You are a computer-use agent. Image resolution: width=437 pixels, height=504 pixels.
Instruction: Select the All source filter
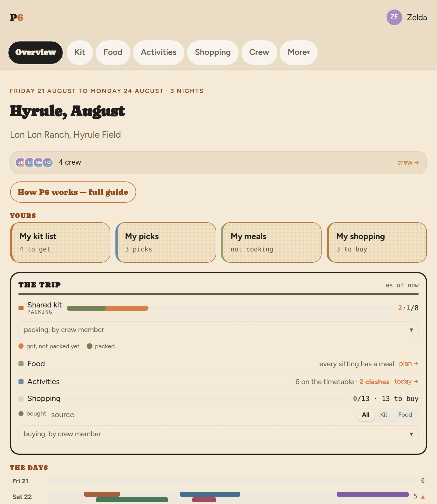tap(366, 415)
